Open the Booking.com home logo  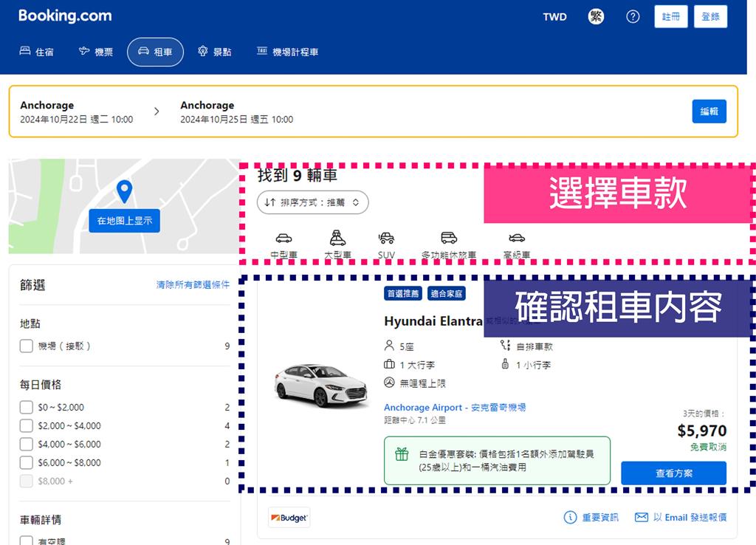pos(65,16)
